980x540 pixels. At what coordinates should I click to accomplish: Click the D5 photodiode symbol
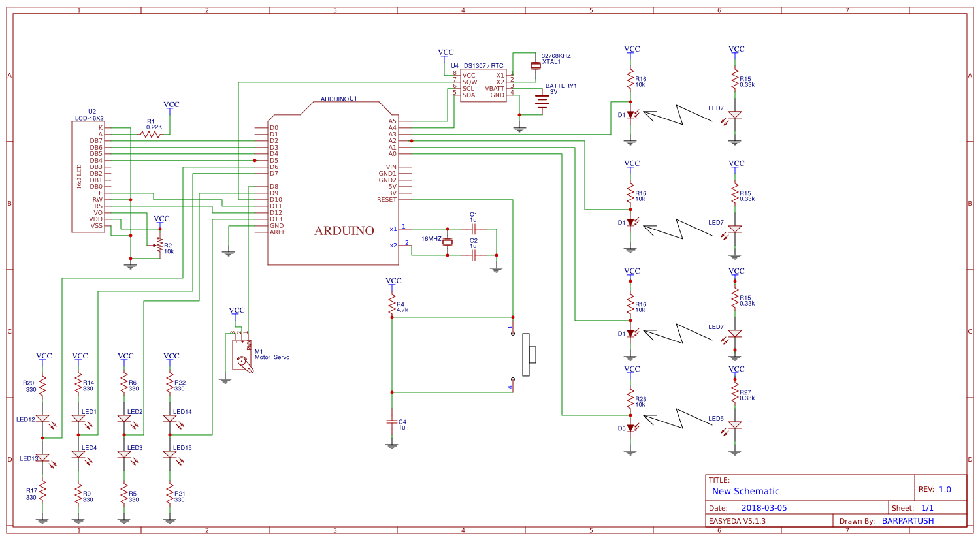click(x=630, y=428)
